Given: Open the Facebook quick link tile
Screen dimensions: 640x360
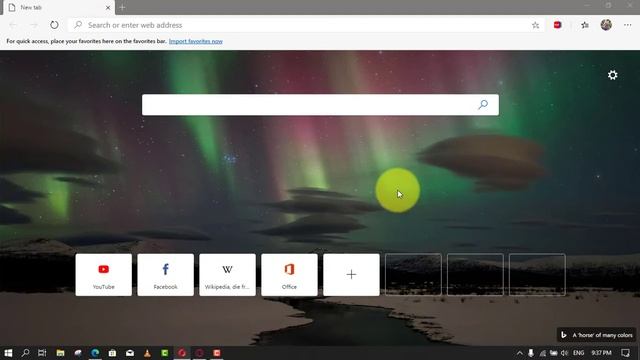Looking at the screenshot, I should (x=166, y=275).
